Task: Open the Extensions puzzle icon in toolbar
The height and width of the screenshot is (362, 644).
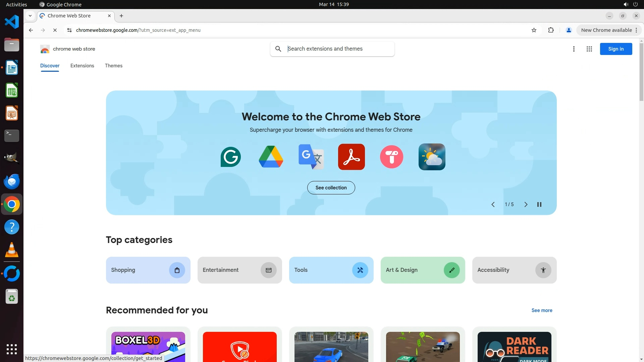Action: pos(551,30)
